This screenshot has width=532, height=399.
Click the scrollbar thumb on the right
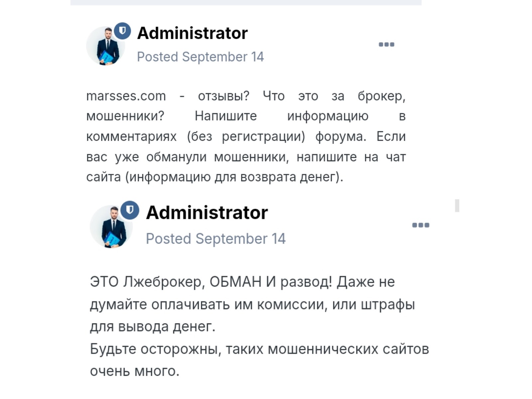457,205
